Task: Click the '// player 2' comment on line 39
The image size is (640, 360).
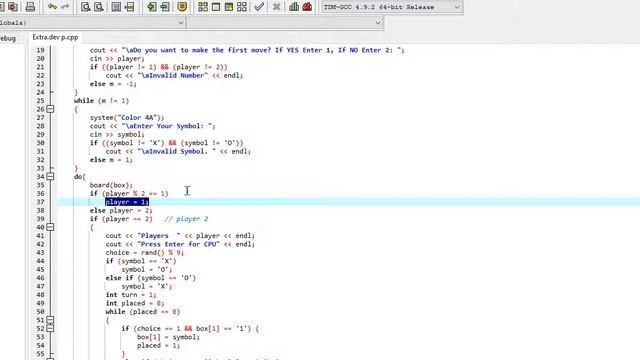Action: click(x=186, y=219)
